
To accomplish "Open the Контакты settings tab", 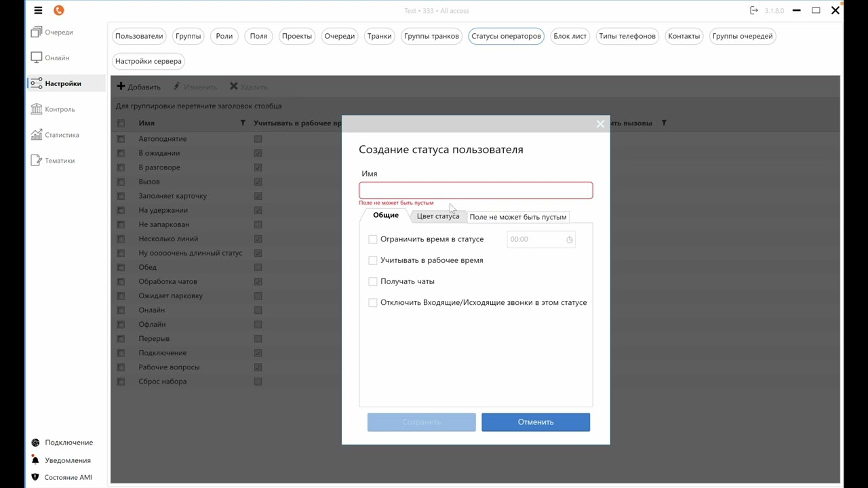I will tap(684, 36).
